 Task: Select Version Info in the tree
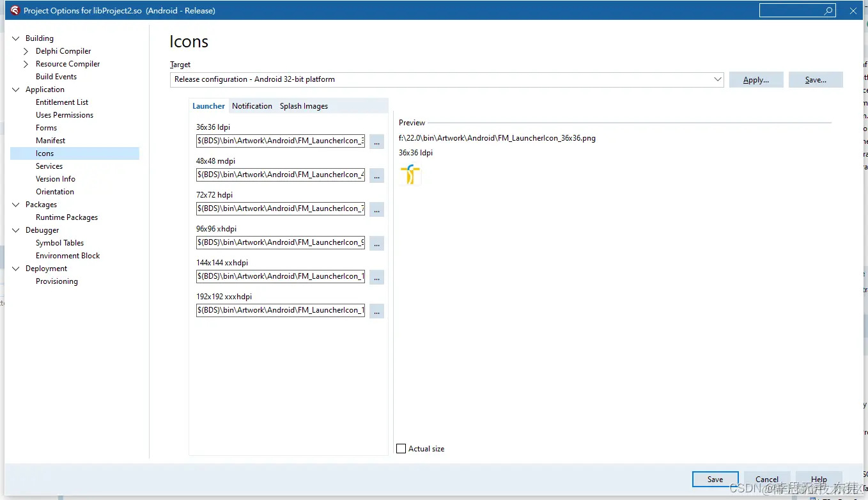pos(56,179)
